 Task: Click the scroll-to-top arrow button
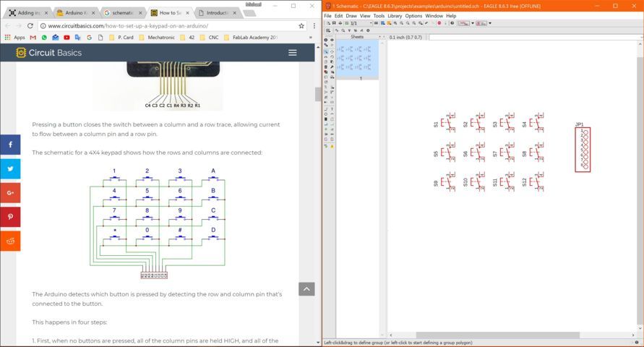306,289
